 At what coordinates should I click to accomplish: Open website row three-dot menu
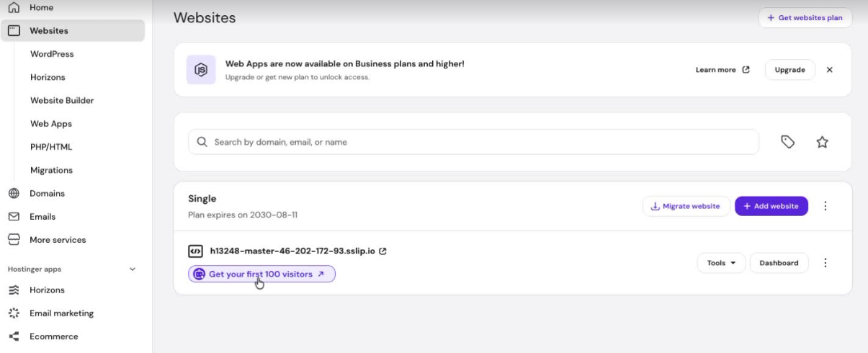826,263
